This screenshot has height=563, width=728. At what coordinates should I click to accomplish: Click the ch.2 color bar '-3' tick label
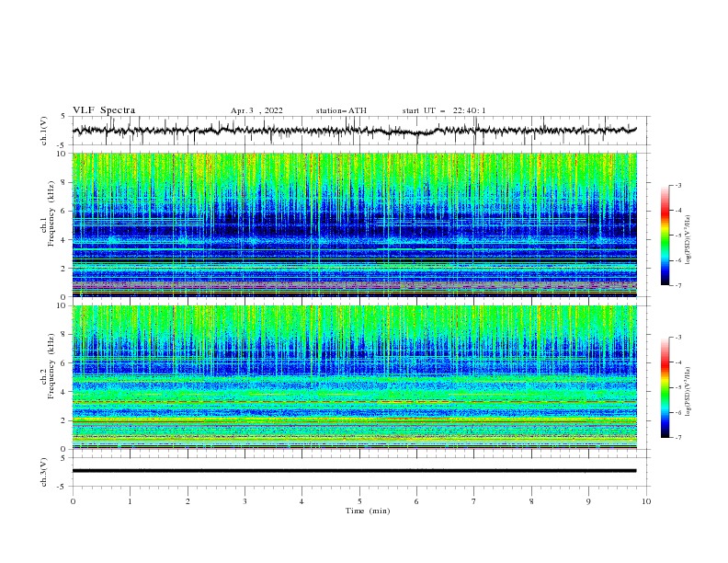tap(677, 338)
